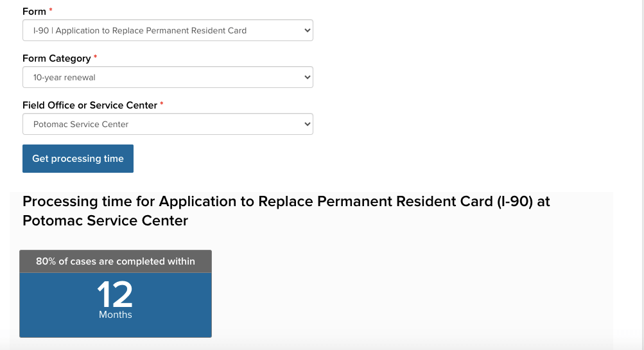This screenshot has width=644, height=350.
Task: Click the "I-90 | Application to Replace" selected text
Action: click(139, 30)
